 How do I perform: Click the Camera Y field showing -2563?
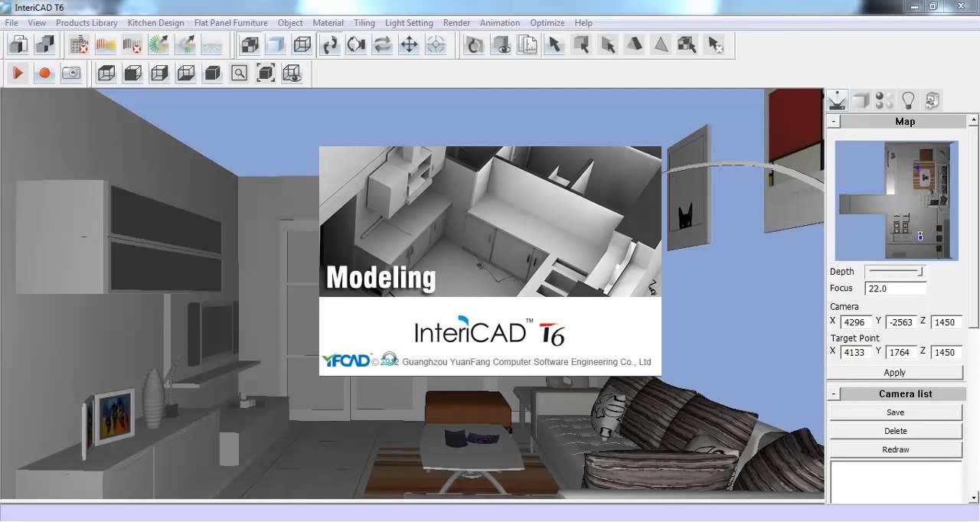(x=900, y=322)
